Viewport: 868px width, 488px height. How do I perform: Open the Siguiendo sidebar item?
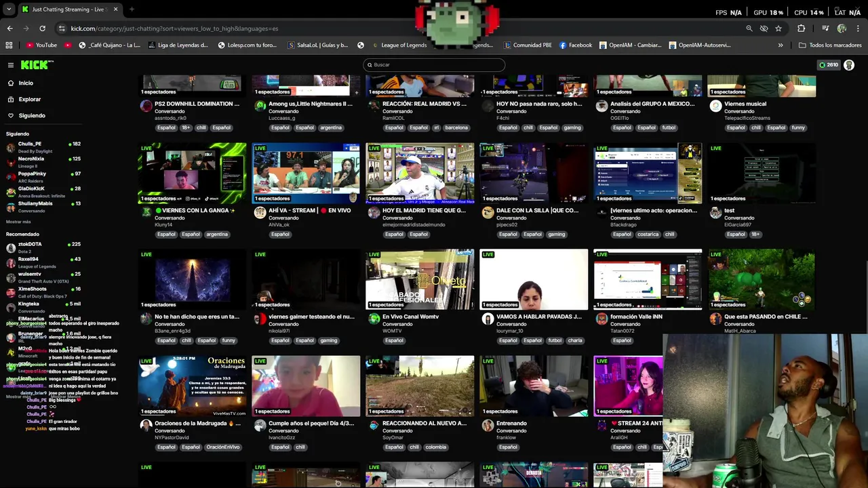pos(32,115)
